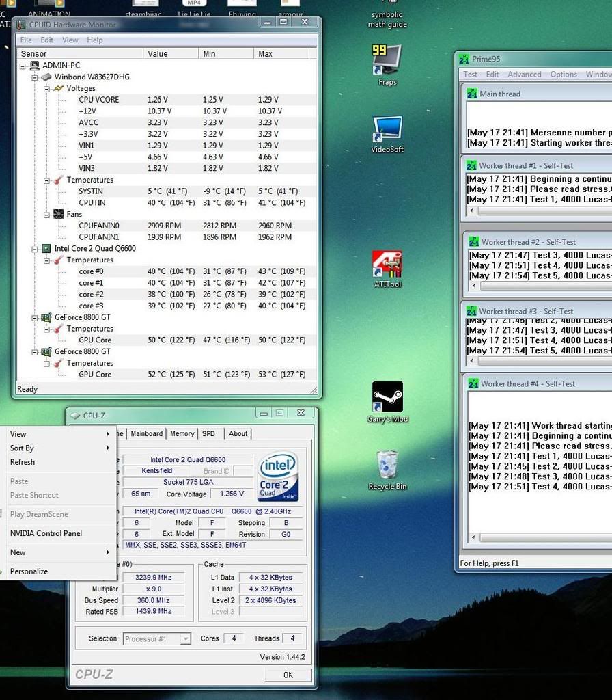
Task: Collapse the Intel Core 2 Quad Q6600 node
Action: [x=34, y=249]
